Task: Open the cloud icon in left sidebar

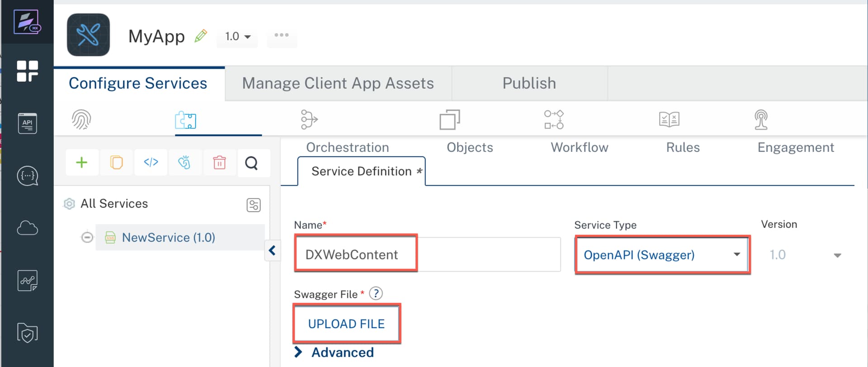Action: click(27, 228)
